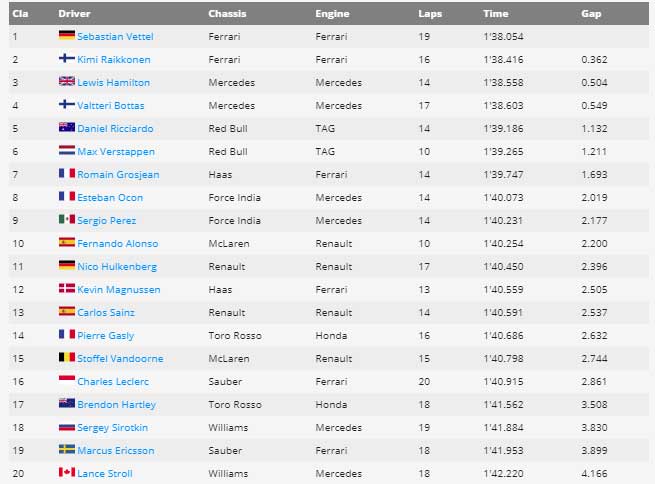Click the Spanish flag beside Fernando Alonso
655x484 pixels.
click(66, 243)
